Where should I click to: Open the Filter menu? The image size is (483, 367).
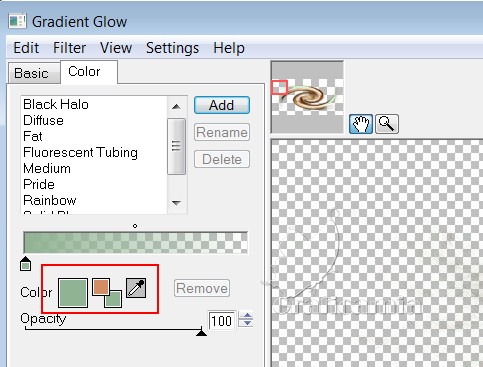point(69,48)
